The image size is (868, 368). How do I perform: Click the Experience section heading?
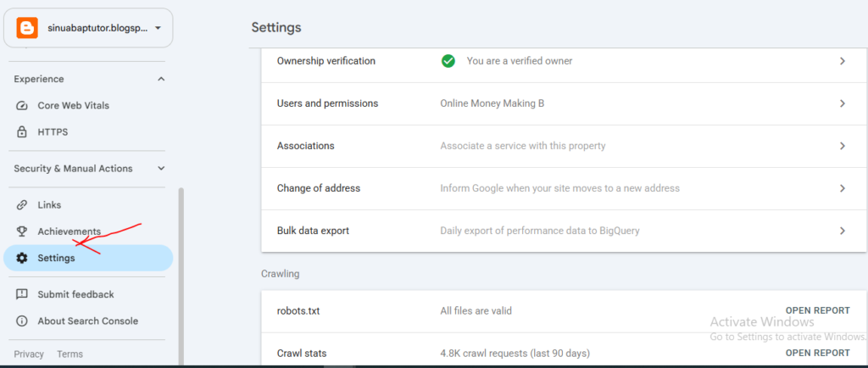(x=39, y=79)
